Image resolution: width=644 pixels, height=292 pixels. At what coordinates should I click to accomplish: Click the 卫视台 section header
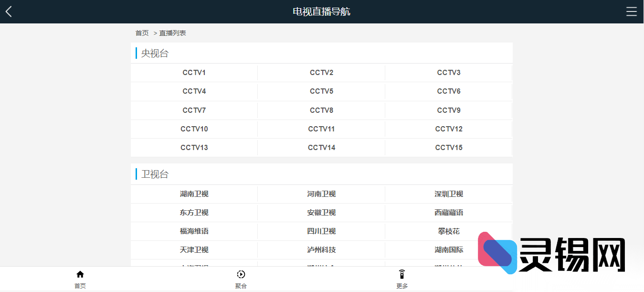[x=155, y=173]
